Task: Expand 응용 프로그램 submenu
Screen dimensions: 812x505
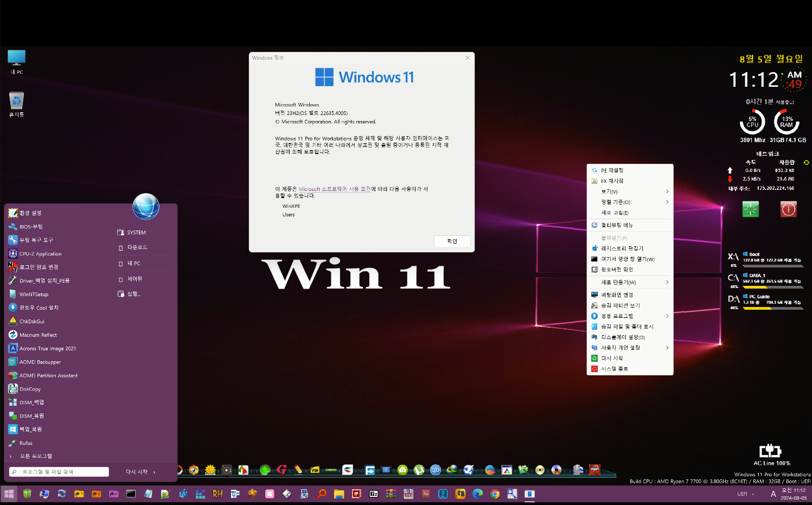Action: click(667, 316)
